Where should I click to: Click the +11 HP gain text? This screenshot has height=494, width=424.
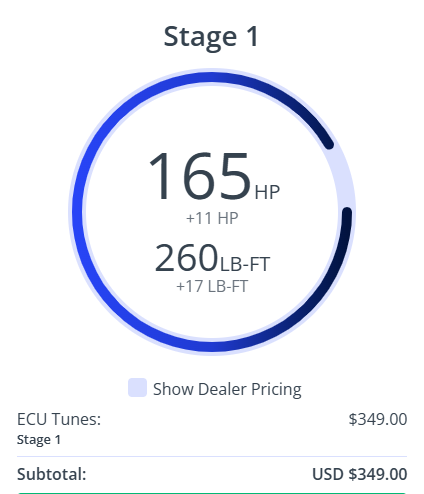click(x=212, y=218)
